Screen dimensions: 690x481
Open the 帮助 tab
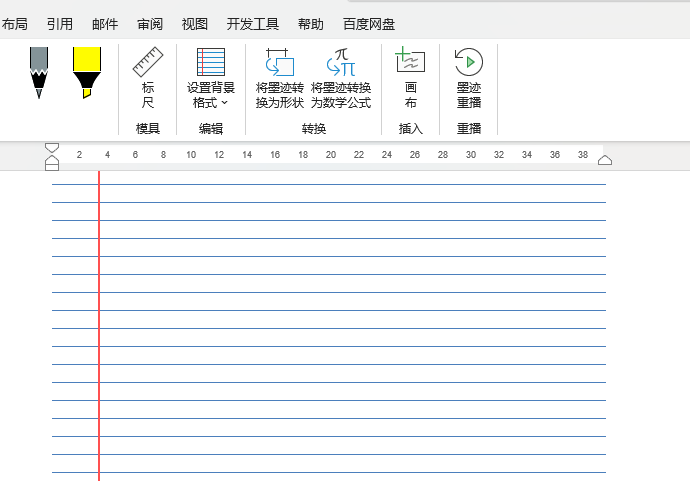[x=311, y=24]
